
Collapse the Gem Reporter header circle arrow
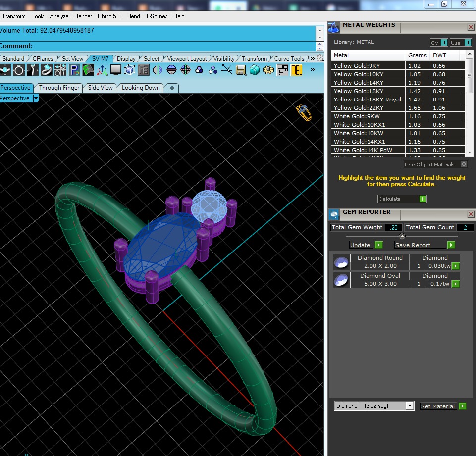coord(402,236)
